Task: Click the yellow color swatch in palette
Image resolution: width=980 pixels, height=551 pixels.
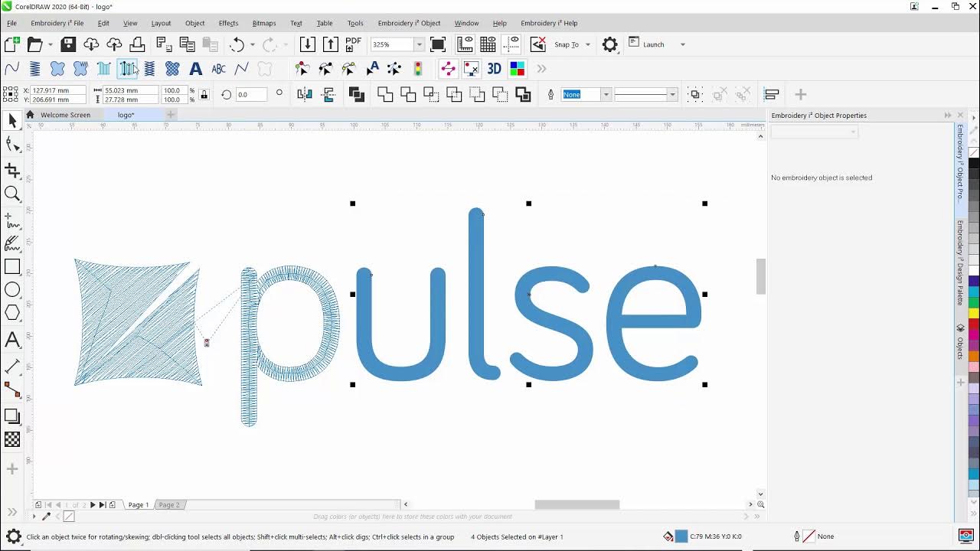Action: point(974,313)
